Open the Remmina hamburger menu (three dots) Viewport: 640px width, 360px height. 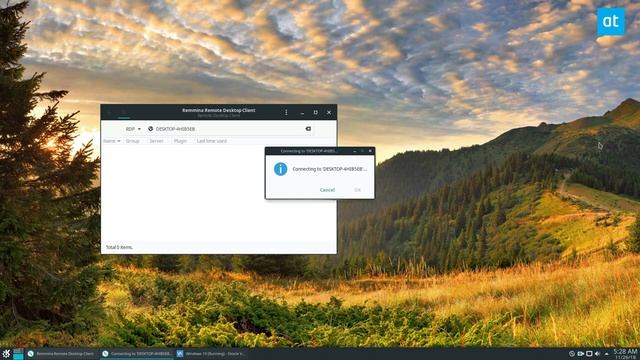pos(286,112)
